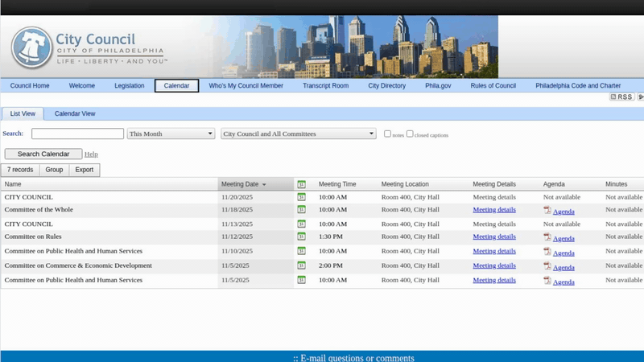Viewport: 644px width, 362px height.
Task: Click calendar icon in Committee of the Whole row
Action: point(301,209)
